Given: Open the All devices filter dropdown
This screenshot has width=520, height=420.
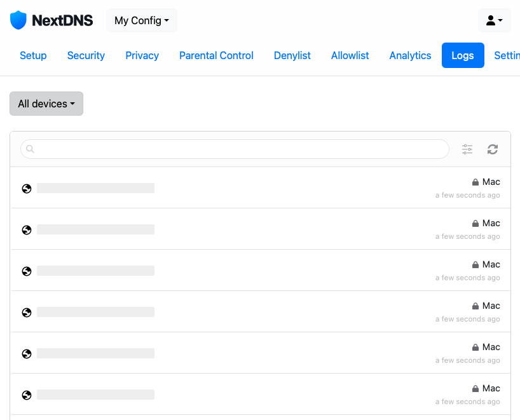Looking at the screenshot, I should [x=46, y=104].
